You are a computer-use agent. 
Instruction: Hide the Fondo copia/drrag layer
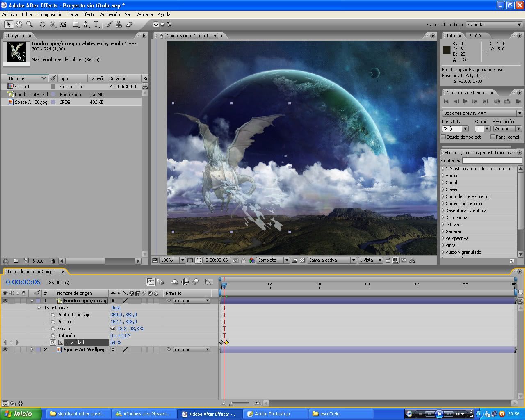5,301
